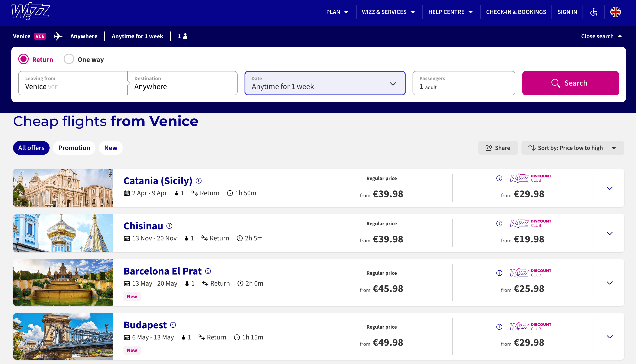This screenshot has height=364, width=636.
Task: Select the Return radio button
Action: click(24, 59)
